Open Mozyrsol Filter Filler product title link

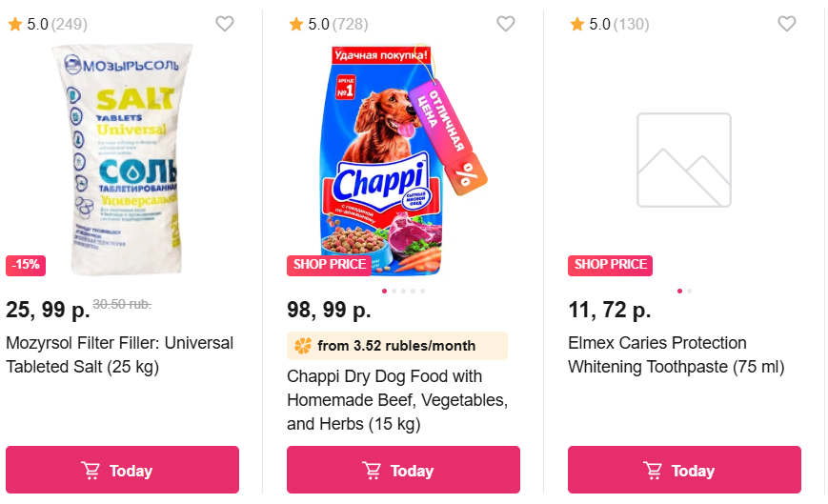(119, 354)
